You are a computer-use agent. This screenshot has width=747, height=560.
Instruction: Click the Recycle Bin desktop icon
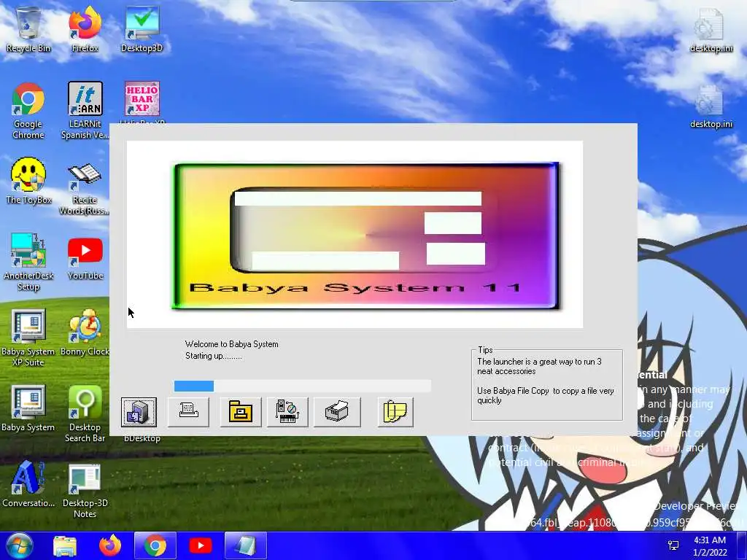tap(28, 29)
